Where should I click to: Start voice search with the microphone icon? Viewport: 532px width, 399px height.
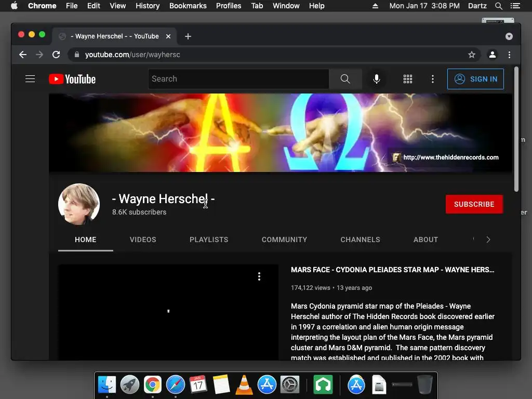[x=376, y=79]
